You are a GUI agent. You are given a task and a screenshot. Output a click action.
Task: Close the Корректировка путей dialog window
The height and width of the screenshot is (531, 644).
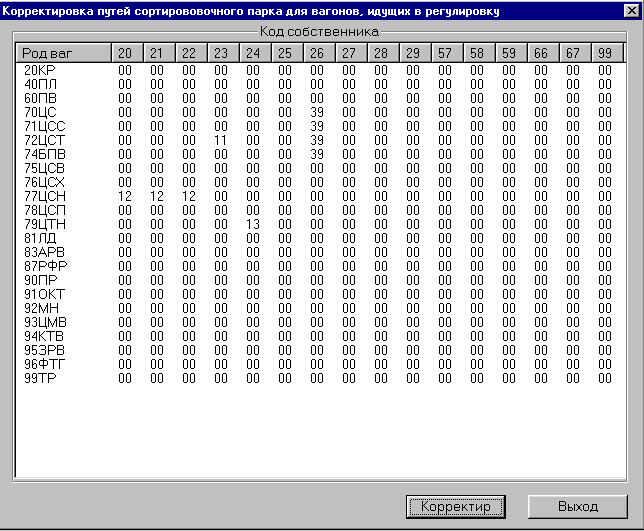tap(631, 11)
